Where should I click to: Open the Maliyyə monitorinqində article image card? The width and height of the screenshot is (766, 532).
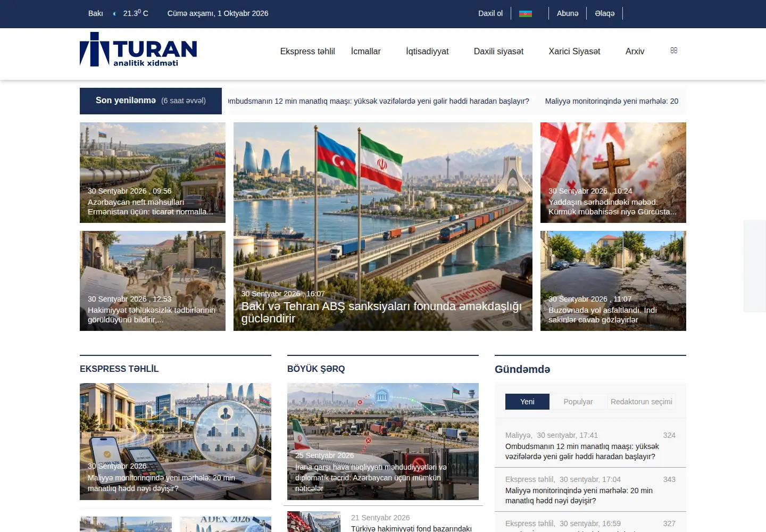click(x=176, y=442)
